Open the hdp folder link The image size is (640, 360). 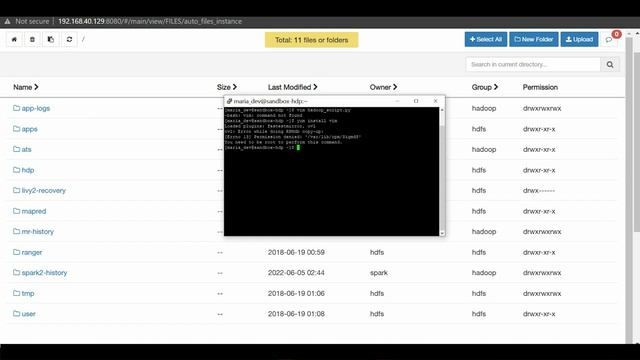(28, 170)
